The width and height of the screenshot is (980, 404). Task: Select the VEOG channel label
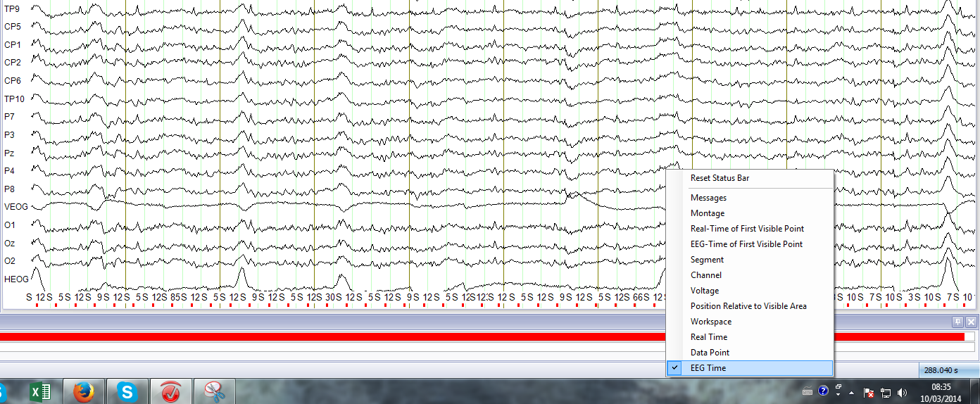(x=15, y=207)
